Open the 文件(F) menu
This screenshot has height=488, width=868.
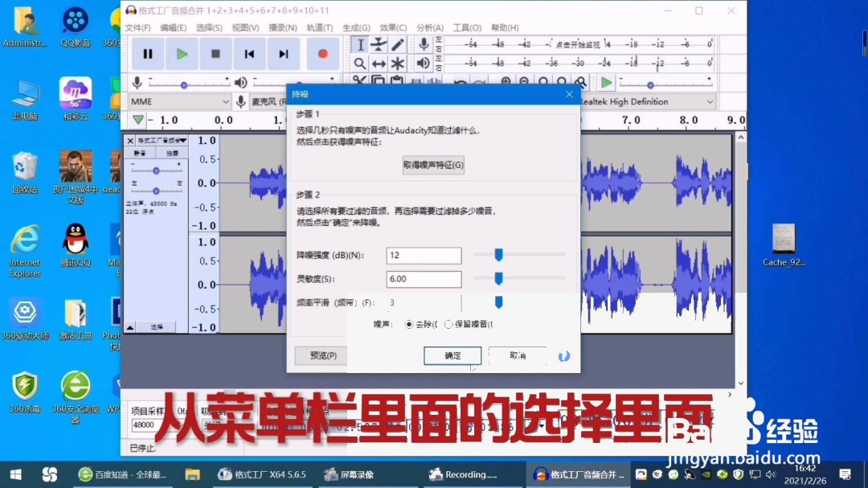138,27
